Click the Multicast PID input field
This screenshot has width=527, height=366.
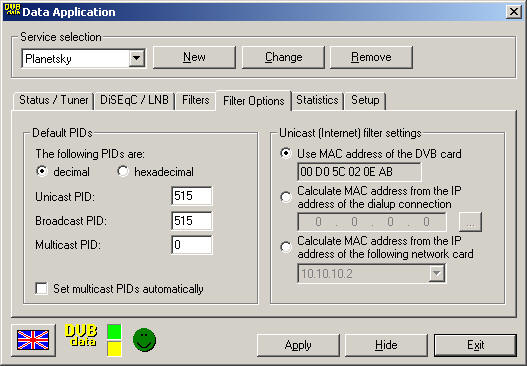click(192, 245)
